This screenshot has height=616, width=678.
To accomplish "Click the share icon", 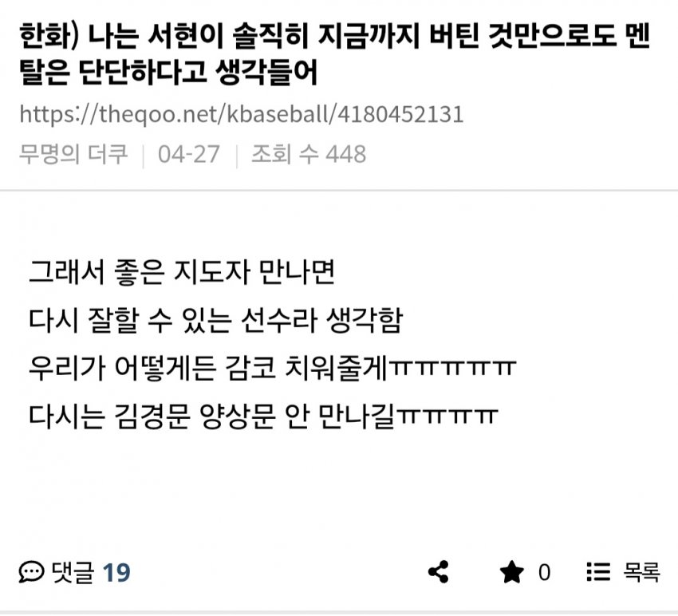I will 439,572.
